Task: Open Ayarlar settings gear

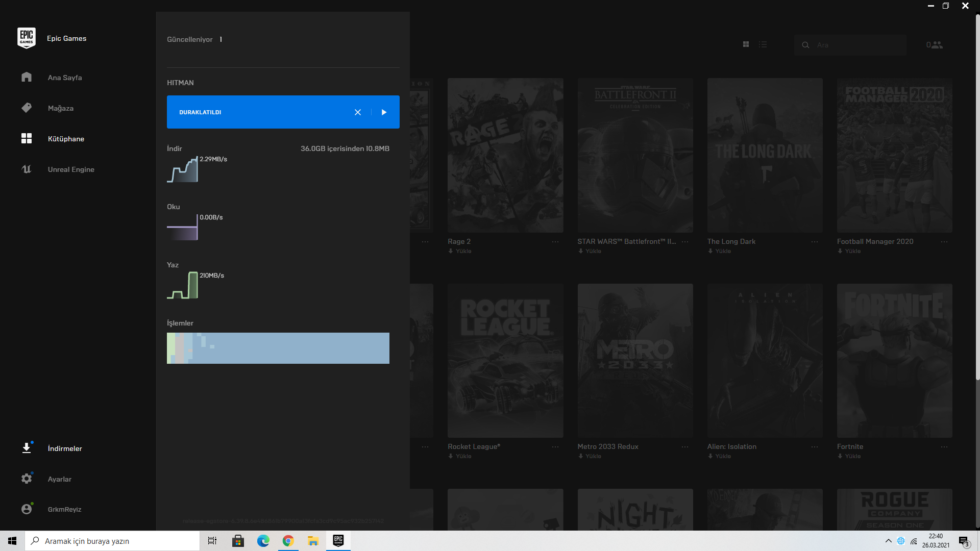Action: [27, 479]
